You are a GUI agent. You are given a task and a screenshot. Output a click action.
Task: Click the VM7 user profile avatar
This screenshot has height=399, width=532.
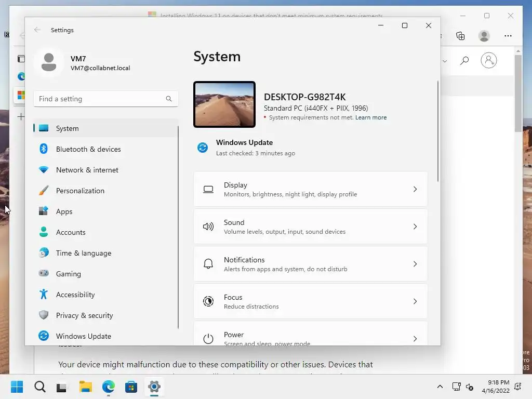point(48,62)
